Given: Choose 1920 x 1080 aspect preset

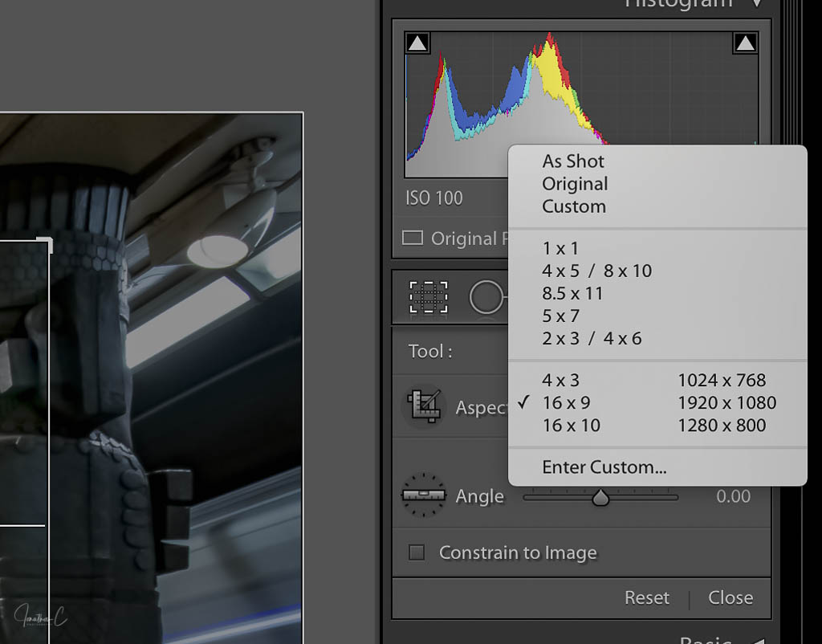Looking at the screenshot, I should click(x=726, y=403).
